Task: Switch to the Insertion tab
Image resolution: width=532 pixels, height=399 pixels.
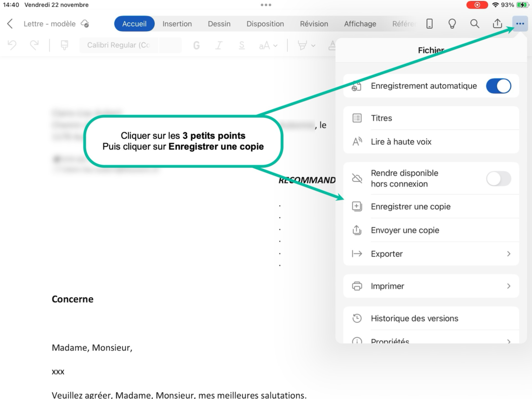Action: (177, 24)
